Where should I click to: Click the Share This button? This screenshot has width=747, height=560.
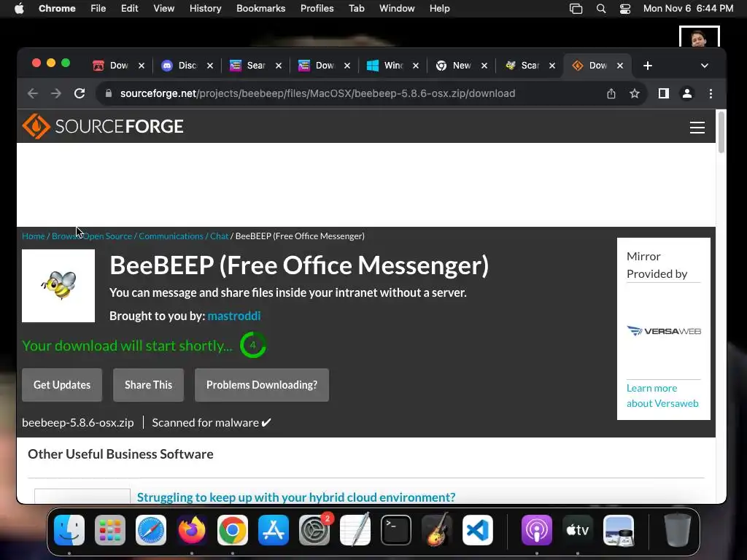point(148,385)
